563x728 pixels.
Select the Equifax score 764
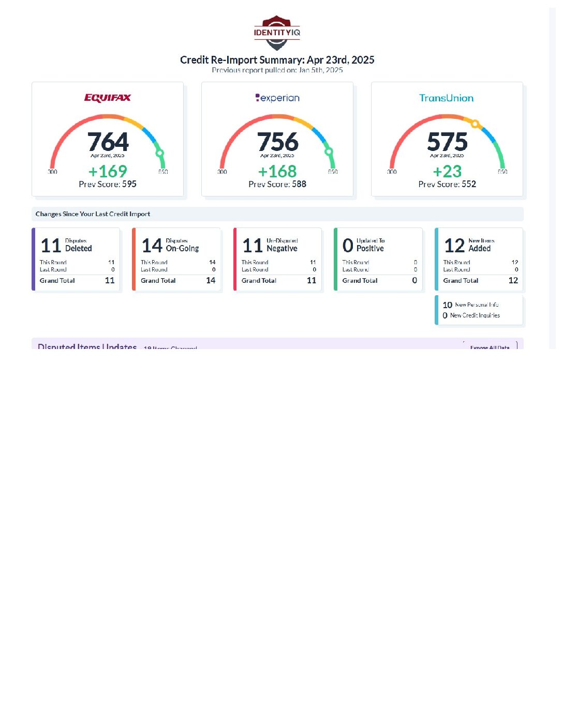[x=108, y=141]
